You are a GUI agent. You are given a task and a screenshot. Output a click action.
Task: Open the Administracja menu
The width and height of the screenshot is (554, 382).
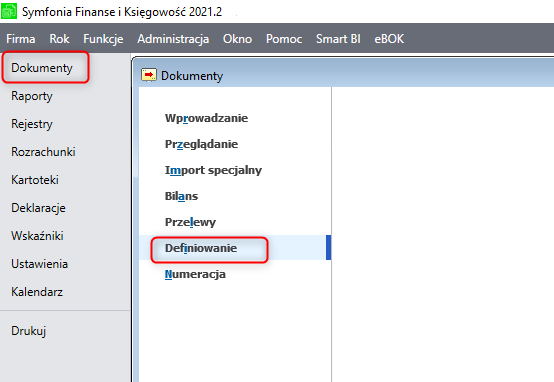point(173,39)
